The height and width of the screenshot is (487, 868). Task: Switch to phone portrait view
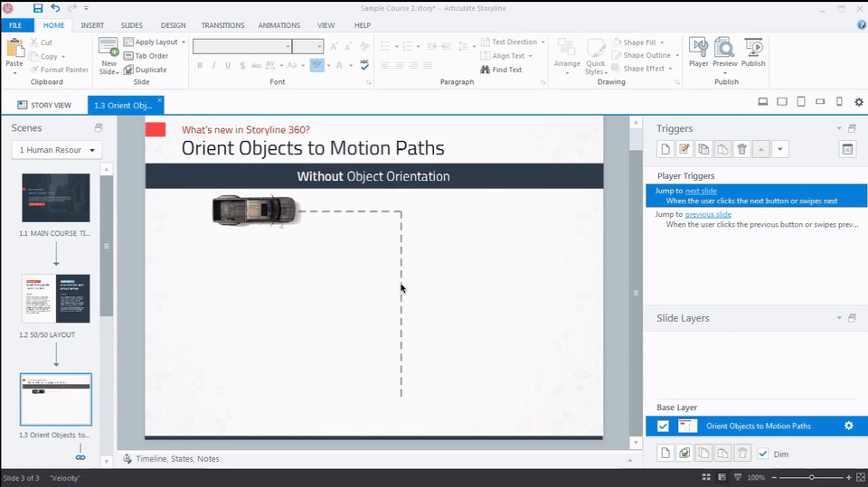point(839,102)
